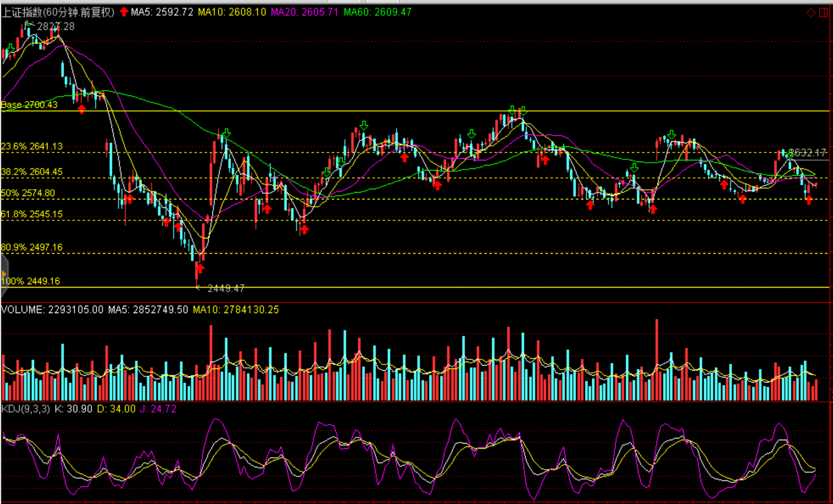
Task: Click the green MA60: 2609.47 label
Action: point(378,12)
